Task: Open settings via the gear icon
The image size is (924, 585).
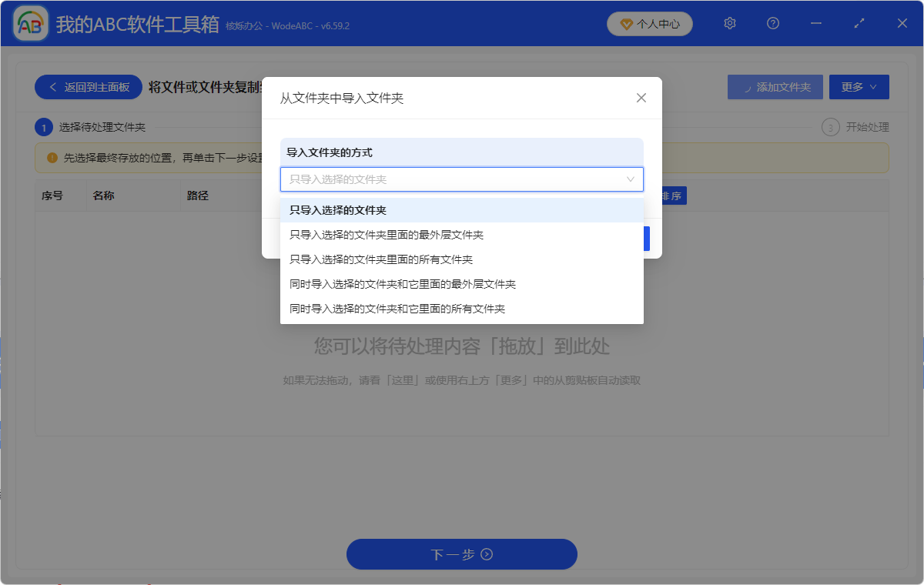Action: tap(729, 23)
